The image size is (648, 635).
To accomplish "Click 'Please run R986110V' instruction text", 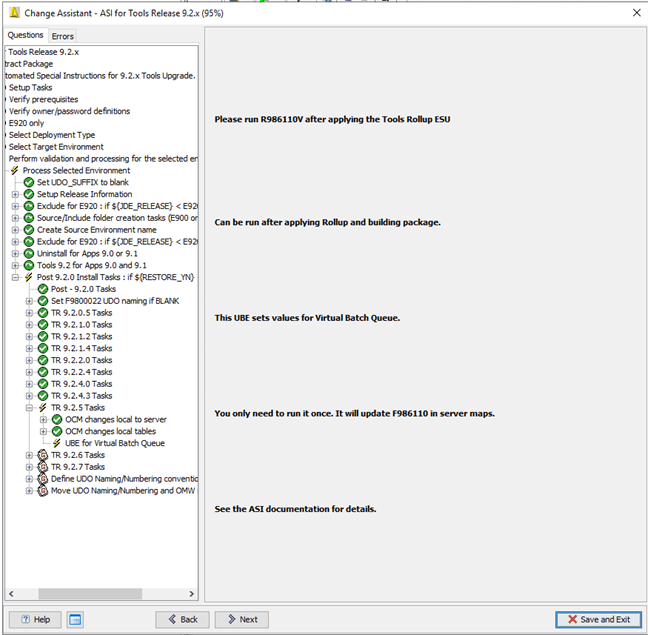I will point(332,119).
